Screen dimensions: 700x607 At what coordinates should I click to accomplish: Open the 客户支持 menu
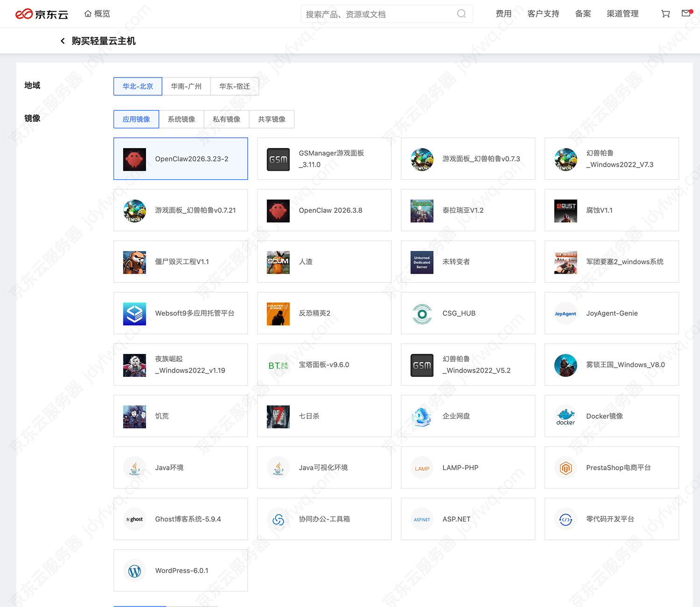point(543,14)
